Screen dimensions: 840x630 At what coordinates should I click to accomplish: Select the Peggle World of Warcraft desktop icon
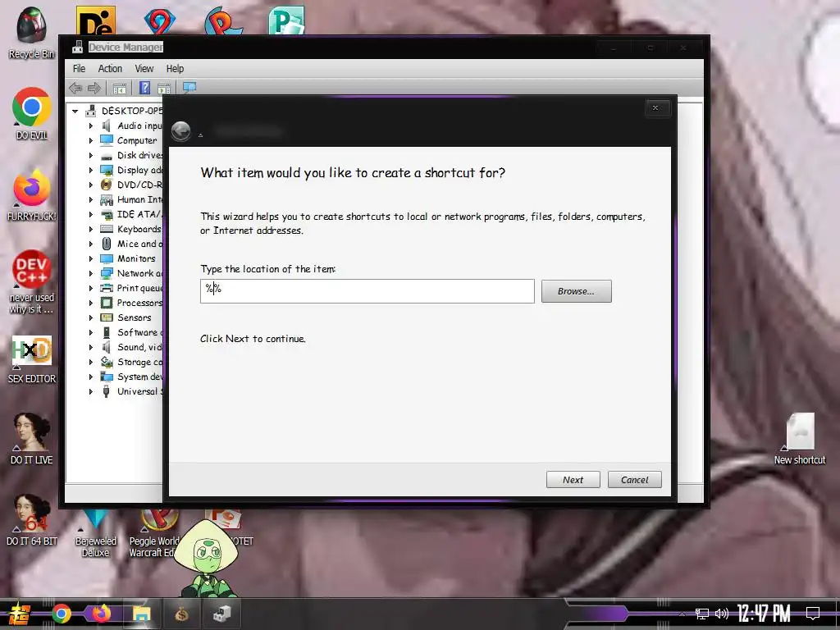point(155,533)
